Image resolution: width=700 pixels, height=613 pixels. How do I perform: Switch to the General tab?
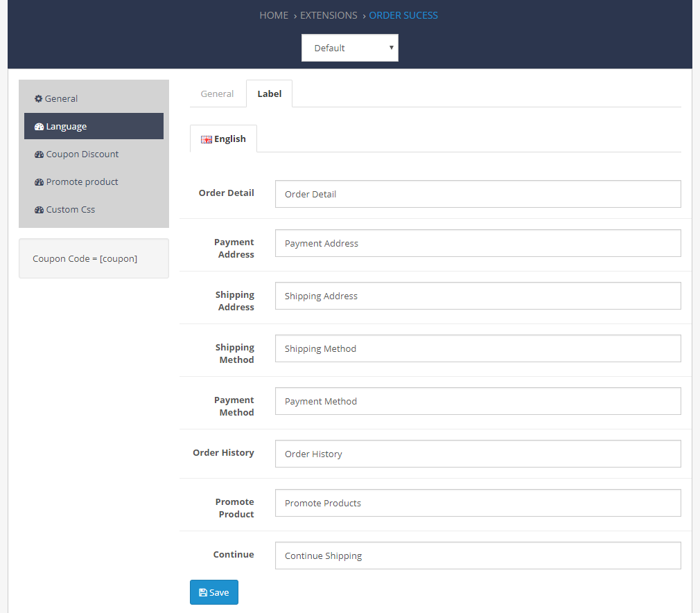point(217,94)
